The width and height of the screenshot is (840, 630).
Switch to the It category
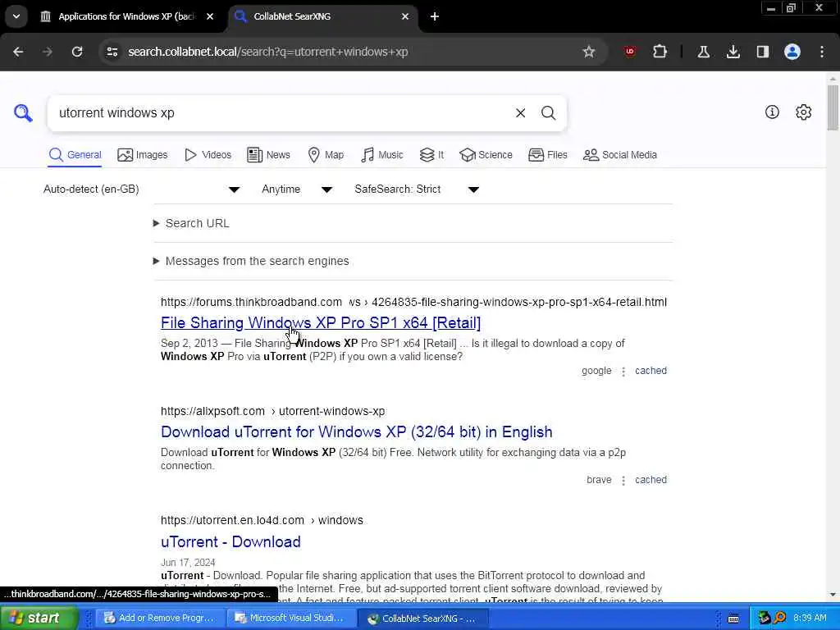(x=431, y=155)
